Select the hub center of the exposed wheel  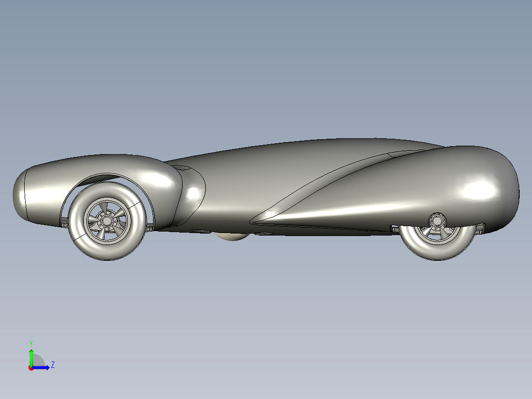pyautogui.click(x=107, y=221)
